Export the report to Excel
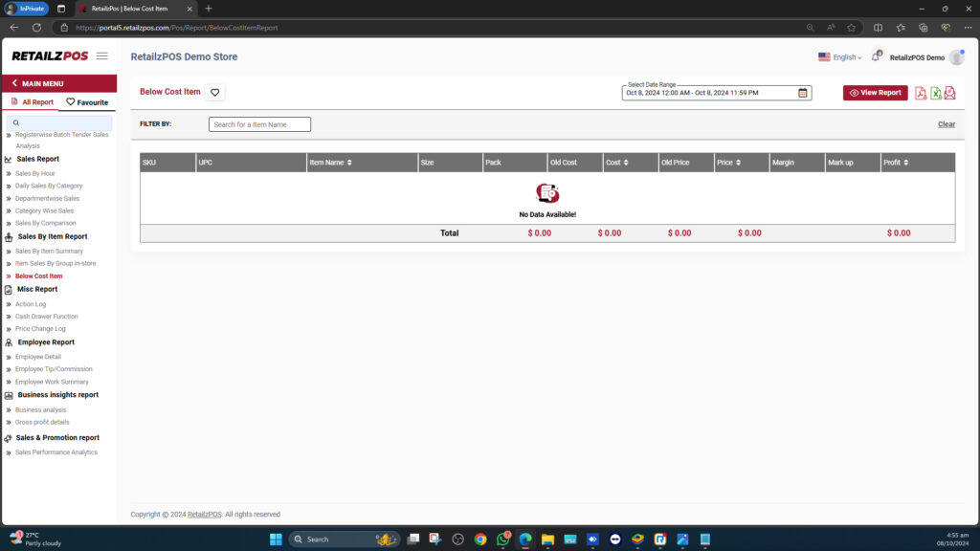The height and width of the screenshot is (551, 980). 935,92
